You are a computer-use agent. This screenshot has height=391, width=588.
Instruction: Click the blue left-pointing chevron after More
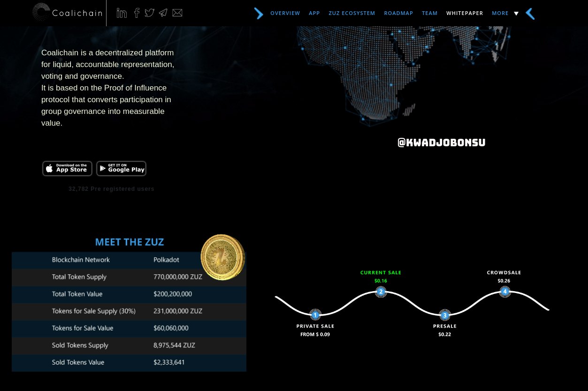coord(530,14)
